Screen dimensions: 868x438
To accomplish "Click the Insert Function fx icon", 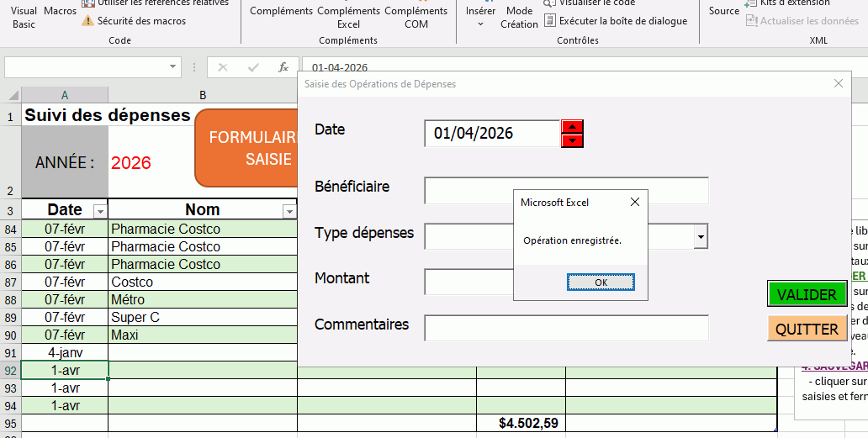I will tap(283, 67).
